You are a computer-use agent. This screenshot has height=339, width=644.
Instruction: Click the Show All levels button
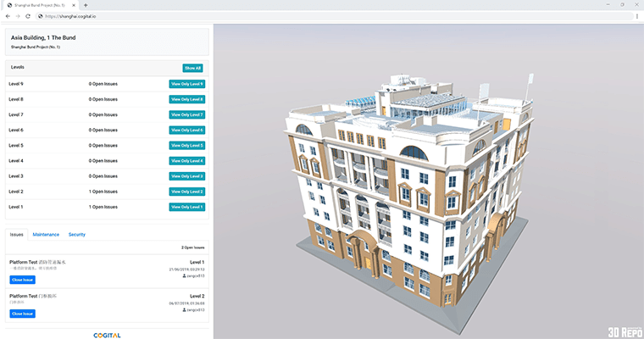tap(192, 68)
